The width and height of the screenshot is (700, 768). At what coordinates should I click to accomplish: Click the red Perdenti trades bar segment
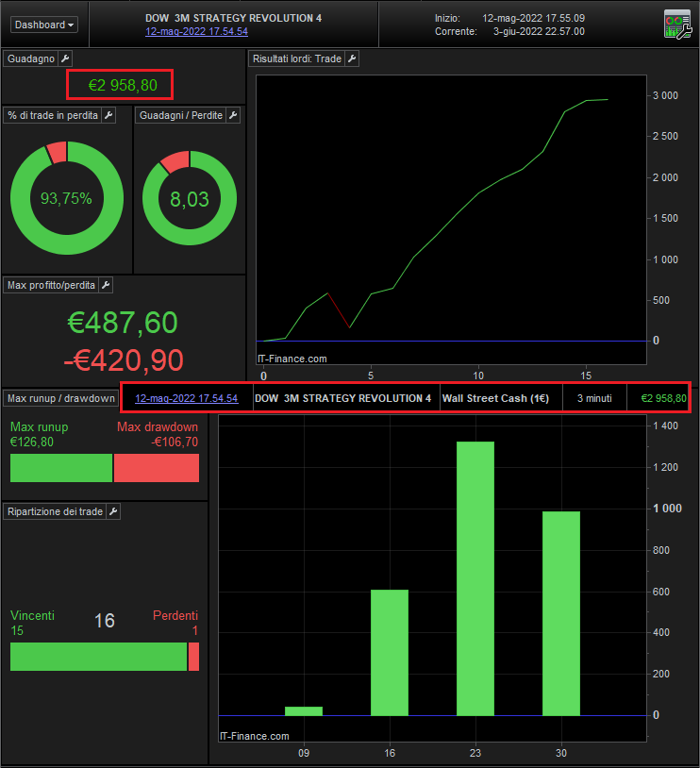click(x=194, y=657)
